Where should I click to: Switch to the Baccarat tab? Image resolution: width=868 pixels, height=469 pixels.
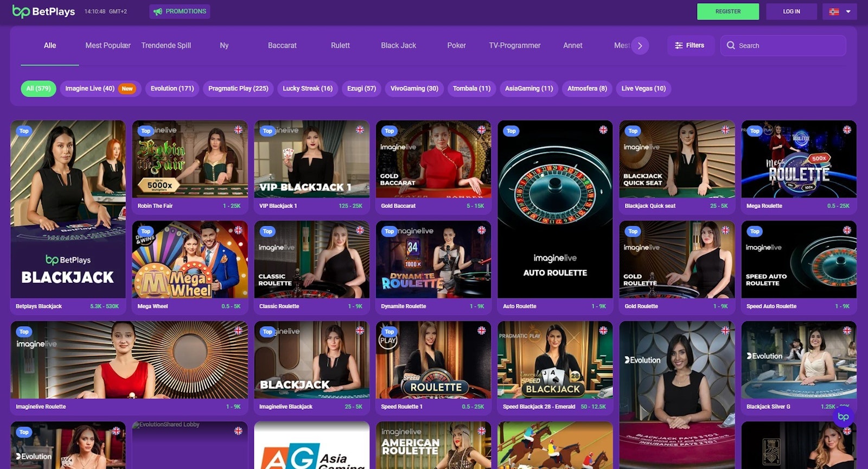[282, 46]
